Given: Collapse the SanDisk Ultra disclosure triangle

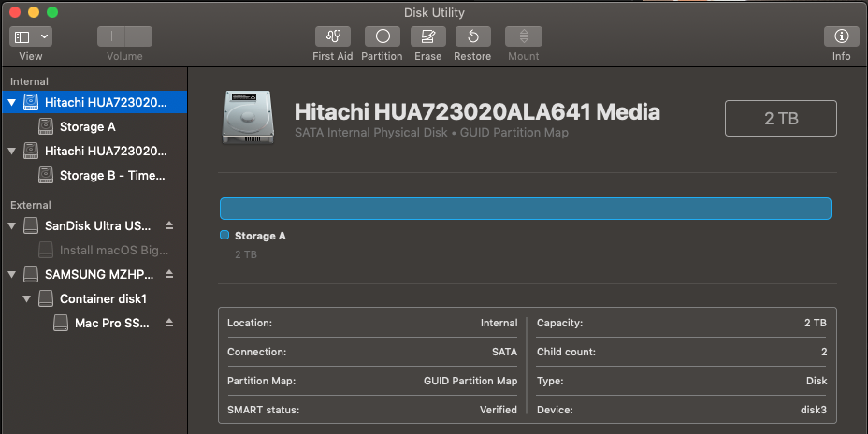Looking at the screenshot, I should coord(12,225).
